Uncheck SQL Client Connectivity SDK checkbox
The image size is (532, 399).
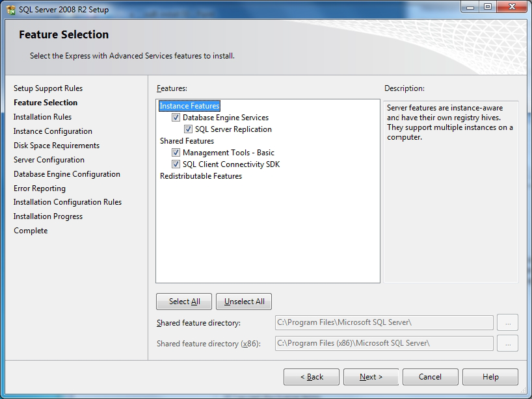[x=176, y=164]
